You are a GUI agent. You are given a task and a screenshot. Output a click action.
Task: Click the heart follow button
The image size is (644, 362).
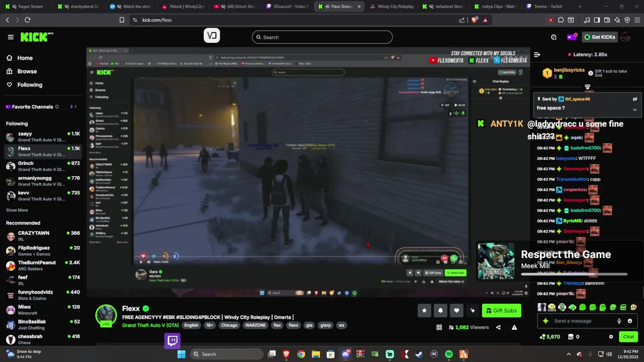pos(456,310)
